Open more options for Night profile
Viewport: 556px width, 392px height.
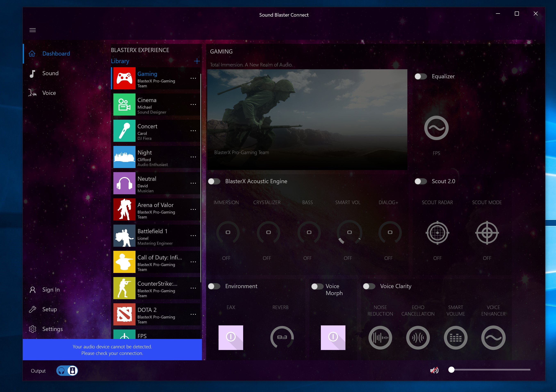coord(193,157)
